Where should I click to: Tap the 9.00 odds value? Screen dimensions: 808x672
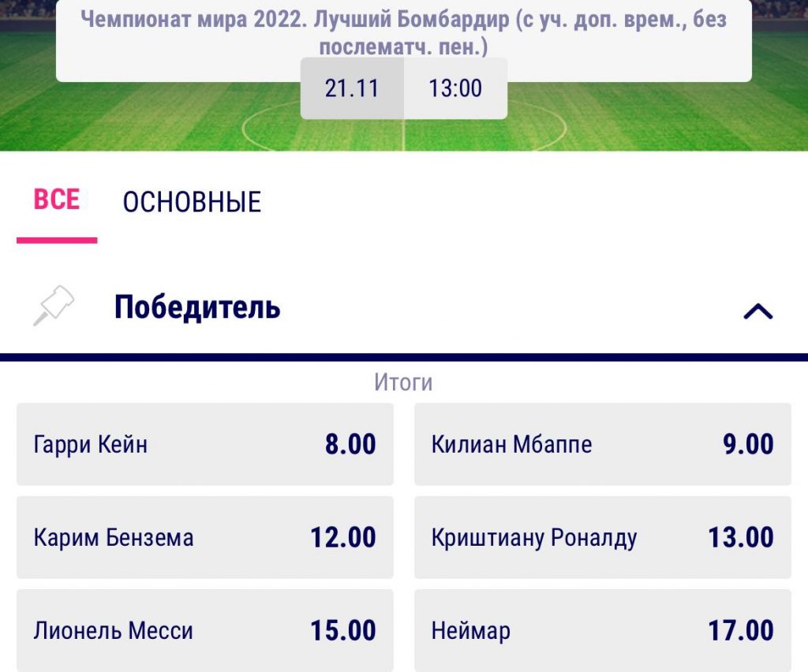[x=748, y=444]
